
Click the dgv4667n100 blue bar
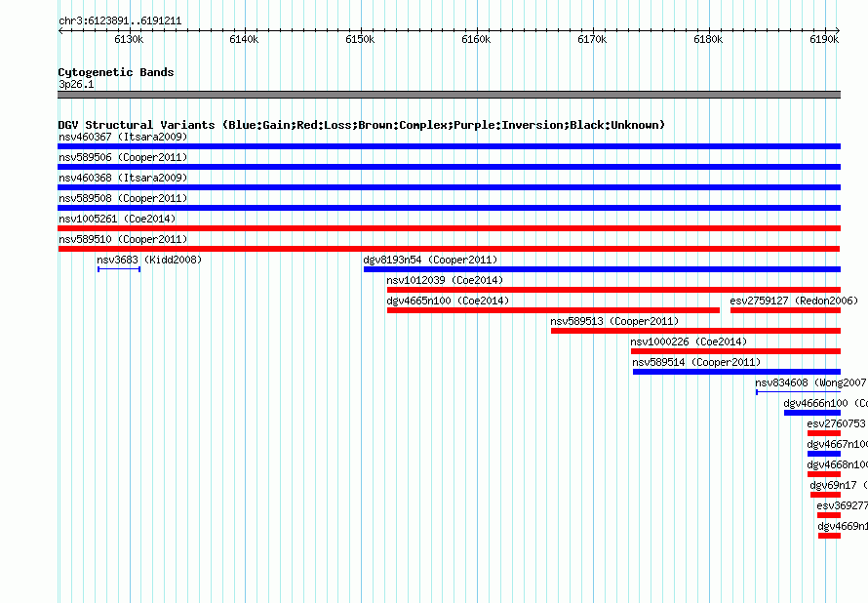pos(824,454)
